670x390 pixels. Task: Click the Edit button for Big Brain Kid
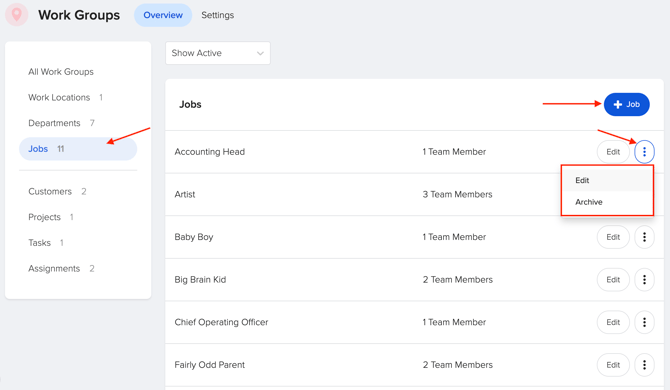[613, 280]
